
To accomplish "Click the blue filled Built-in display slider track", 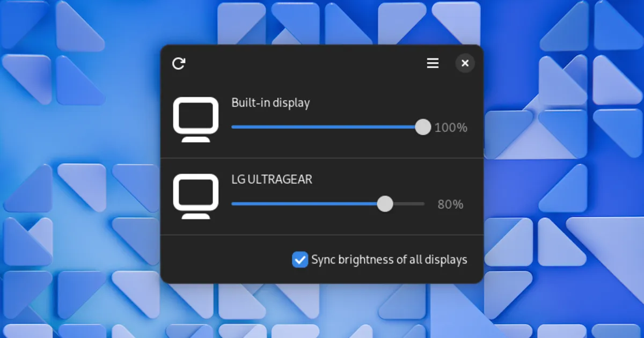I will [x=322, y=127].
